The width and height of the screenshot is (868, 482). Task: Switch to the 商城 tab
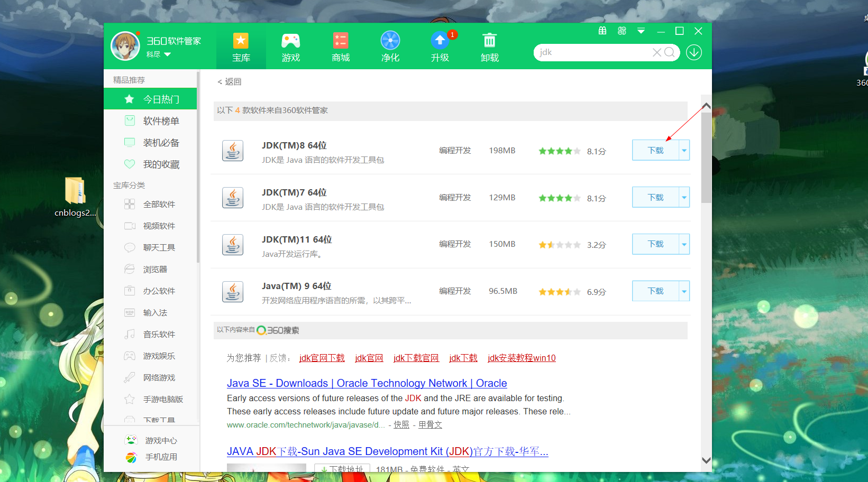(x=341, y=47)
